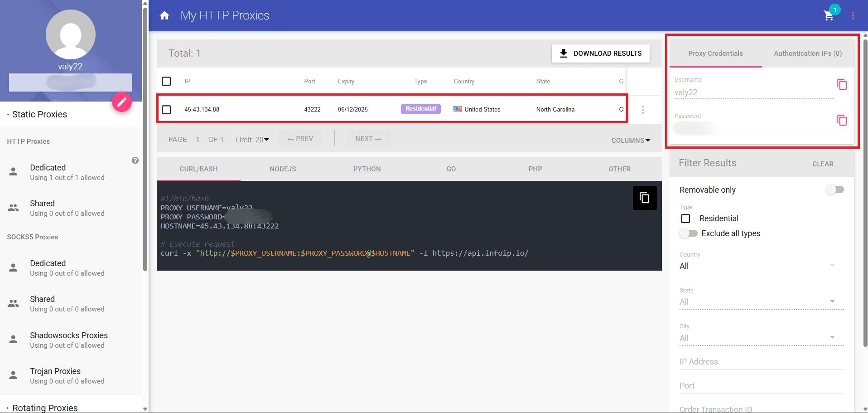This screenshot has width=868, height=413.
Task: Edit the profile with the pencil icon
Action: pyautogui.click(x=121, y=102)
